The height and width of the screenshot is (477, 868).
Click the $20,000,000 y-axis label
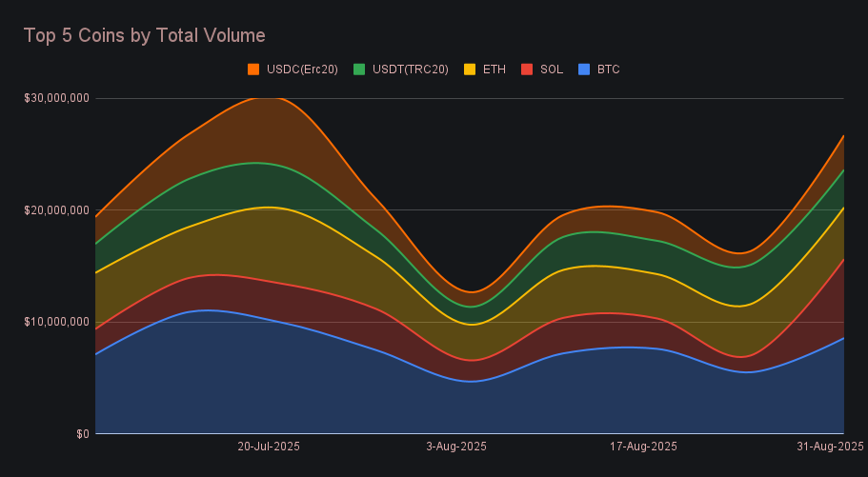click(x=56, y=209)
